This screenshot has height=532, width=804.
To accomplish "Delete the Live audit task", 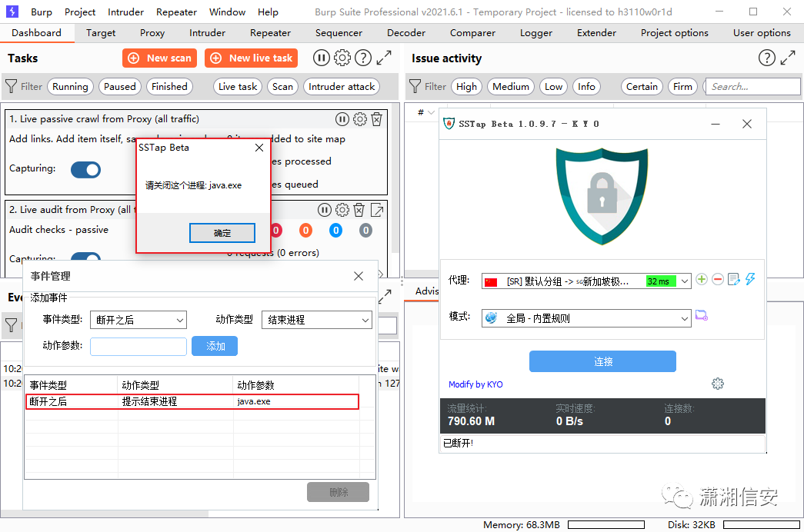I will (x=359, y=210).
